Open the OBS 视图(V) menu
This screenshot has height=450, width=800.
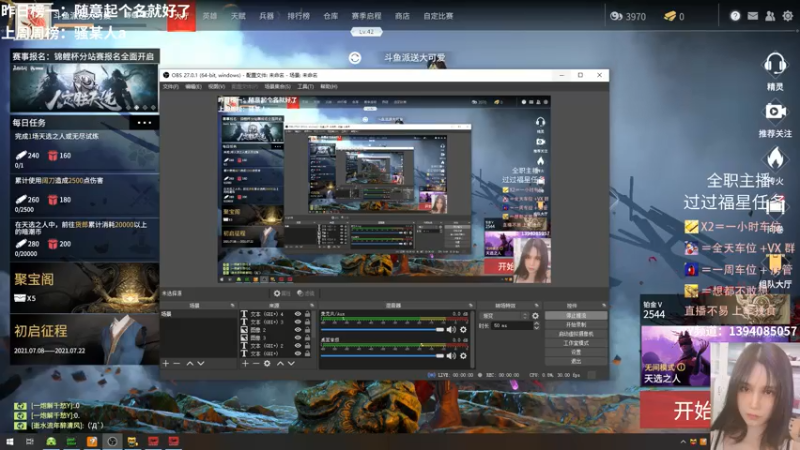click(x=216, y=87)
